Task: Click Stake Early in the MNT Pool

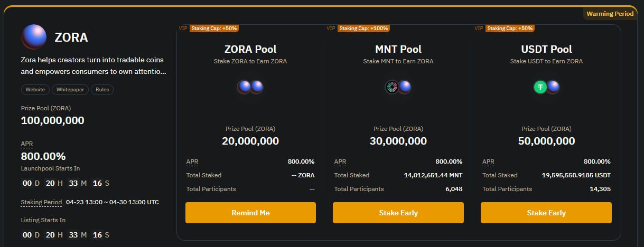Action: [398, 213]
